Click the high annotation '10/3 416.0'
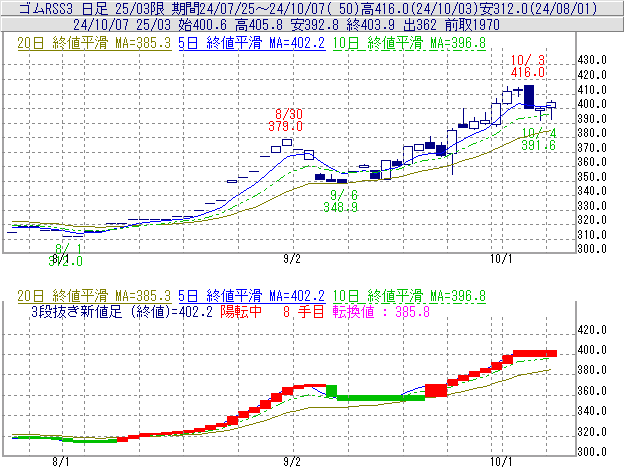The image size is (624, 475). 528,66
